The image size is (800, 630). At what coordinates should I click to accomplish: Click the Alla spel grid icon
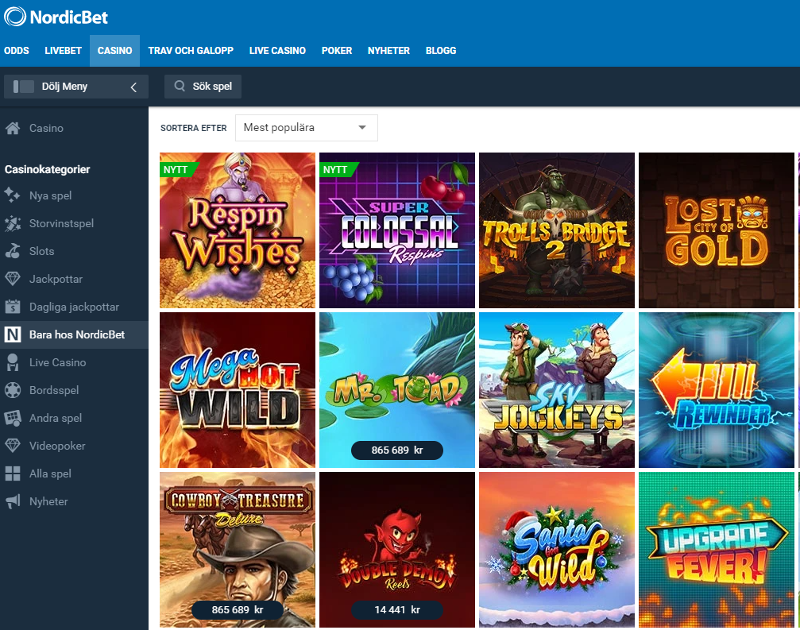coord(12,473)
